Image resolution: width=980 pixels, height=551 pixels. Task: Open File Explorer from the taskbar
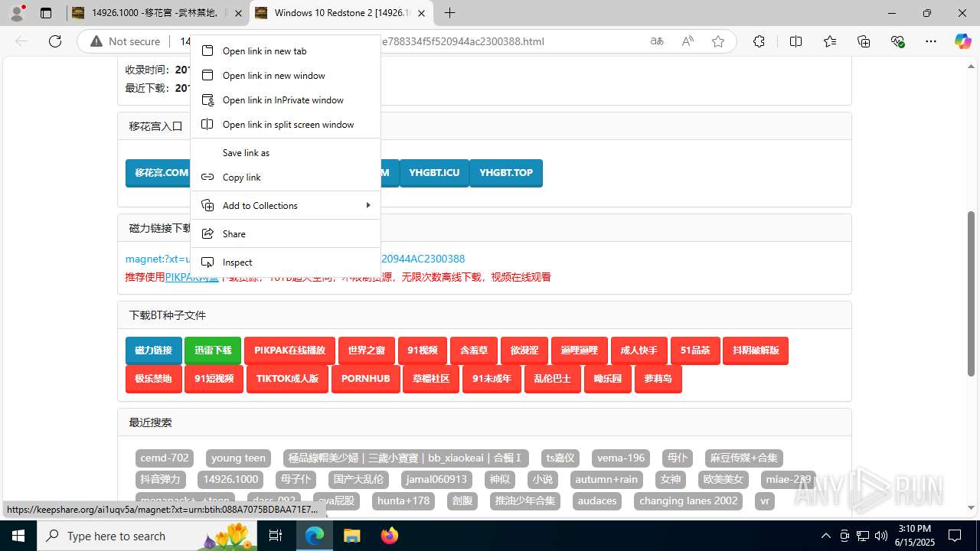pos(351,536)
